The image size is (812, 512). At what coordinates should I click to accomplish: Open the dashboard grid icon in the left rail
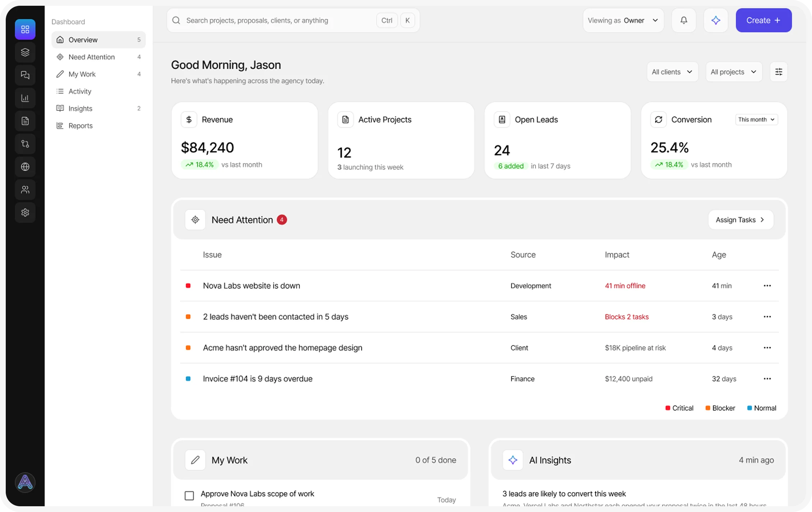tap(25, 29)
